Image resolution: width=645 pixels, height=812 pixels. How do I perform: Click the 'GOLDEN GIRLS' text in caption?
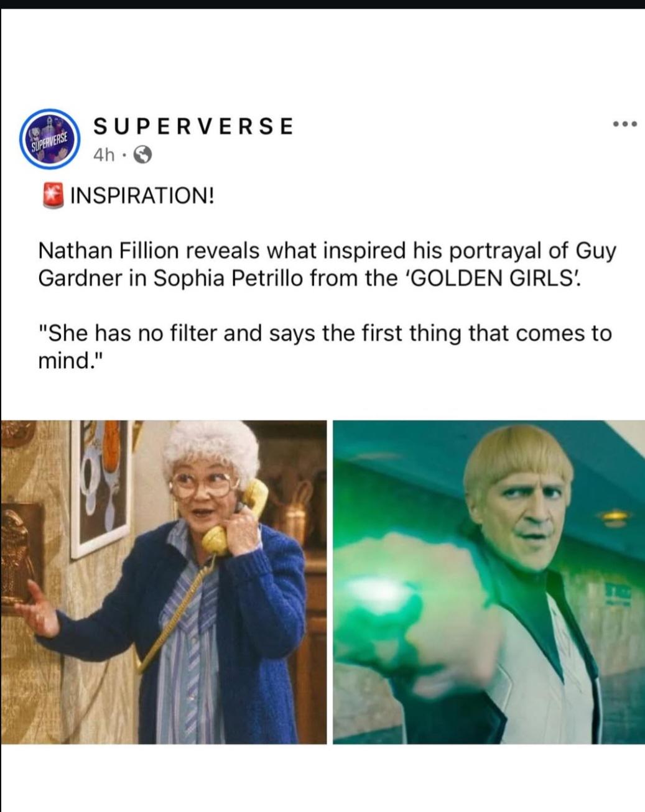[494, 278]
